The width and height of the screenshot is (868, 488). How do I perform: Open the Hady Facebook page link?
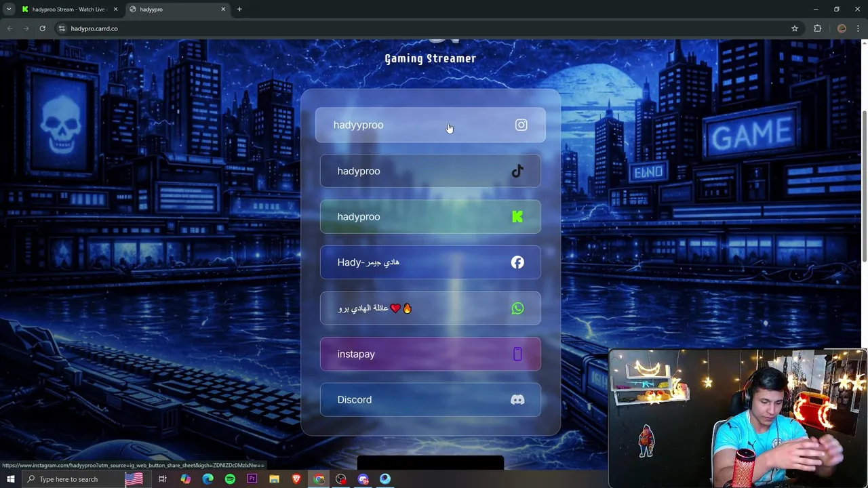(x=430, y=262)
